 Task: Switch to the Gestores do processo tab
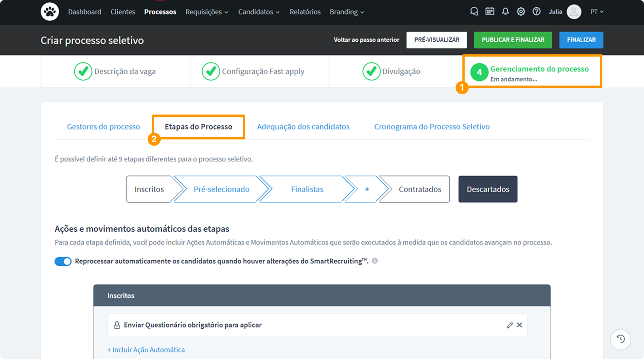[x=103, y=127]
